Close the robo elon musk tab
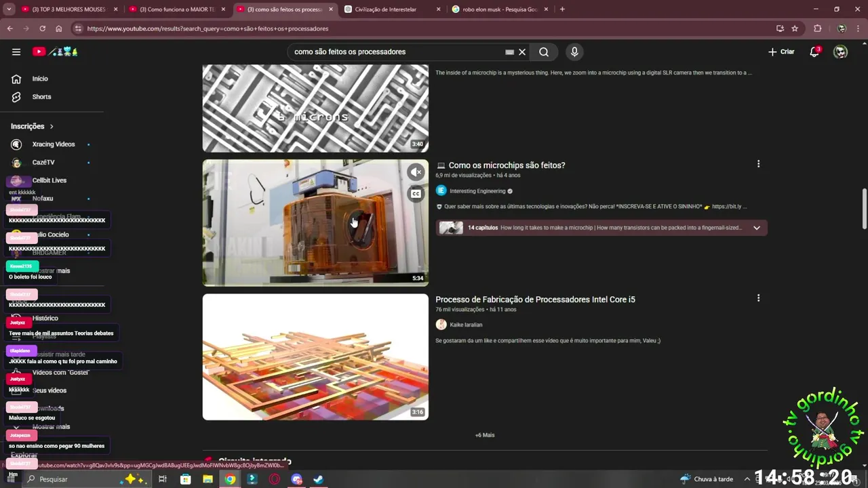 click(x=545, y=9)
